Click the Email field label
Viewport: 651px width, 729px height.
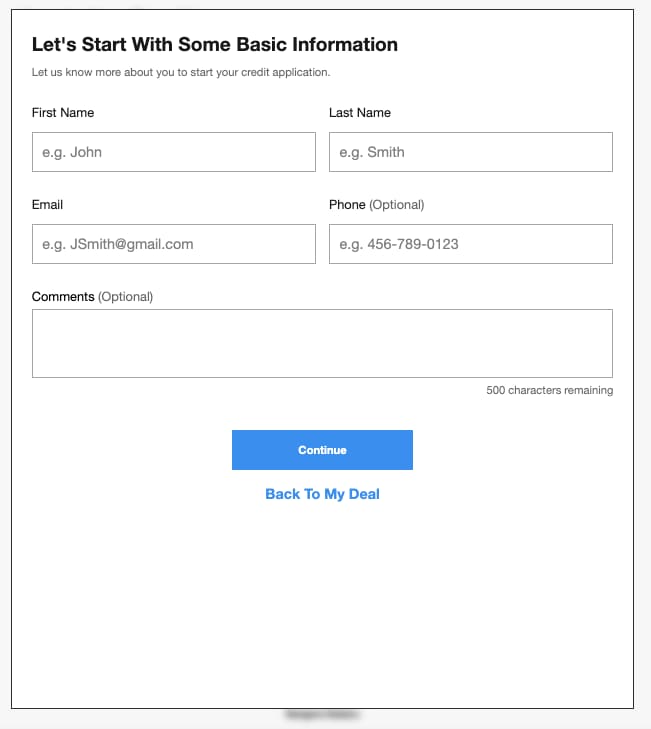click(x=47, y=205)
